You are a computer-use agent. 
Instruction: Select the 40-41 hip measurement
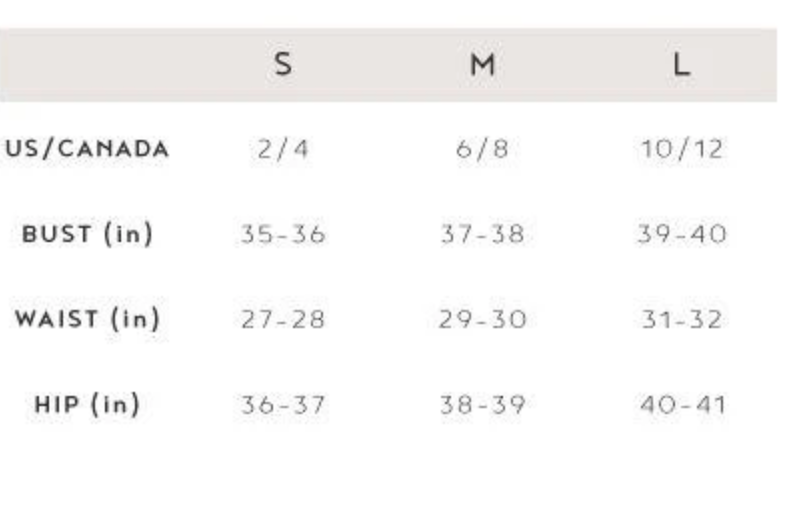(681, 405)
